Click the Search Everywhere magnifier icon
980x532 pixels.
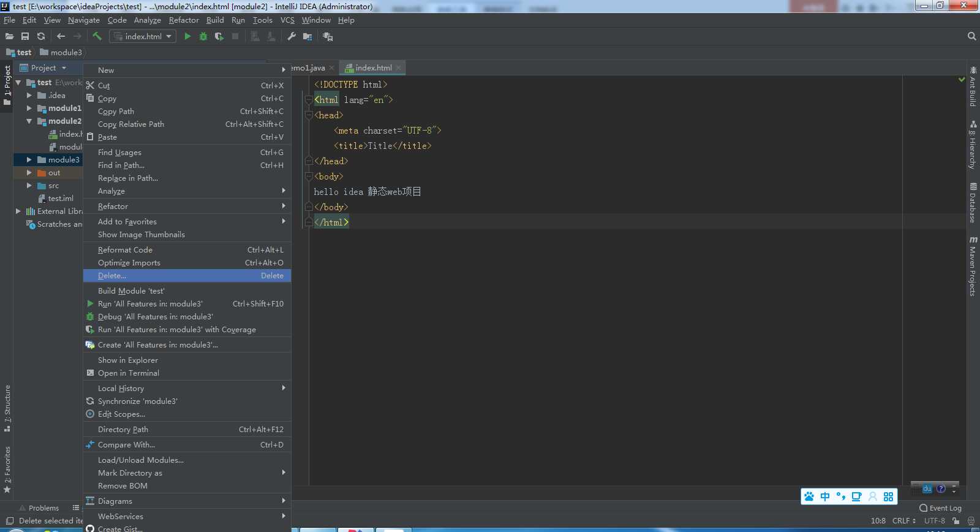tap(971, 37)
